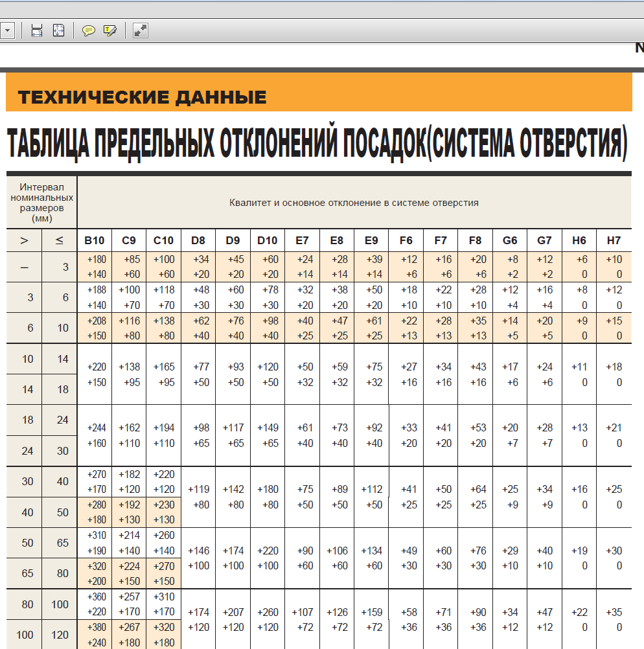Screen dimensions: 644x649
Task: Select the B10 column header
Action: point(95,240)
